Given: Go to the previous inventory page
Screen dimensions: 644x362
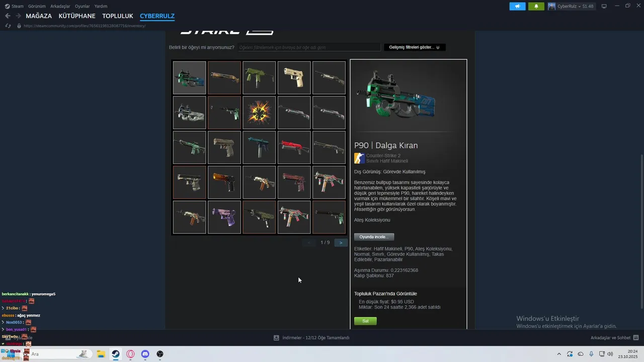Looking at the screenshot, I should 309,242.
